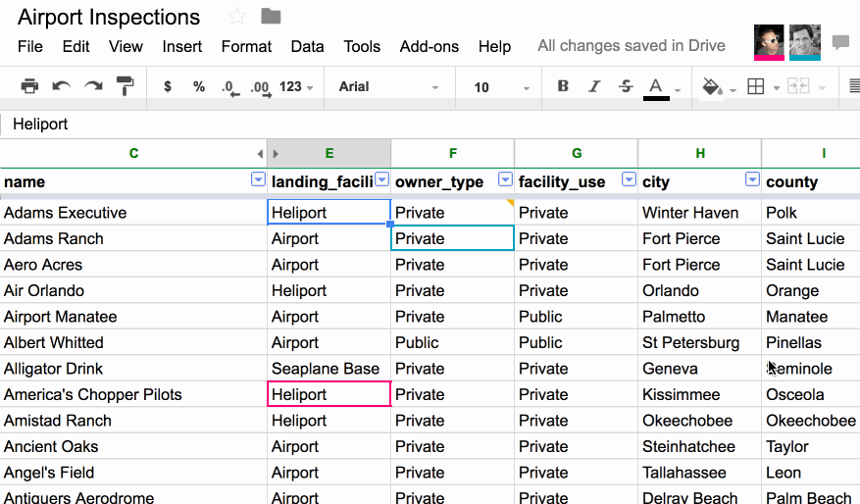
Task: Open the View menu
Action: 126,47
